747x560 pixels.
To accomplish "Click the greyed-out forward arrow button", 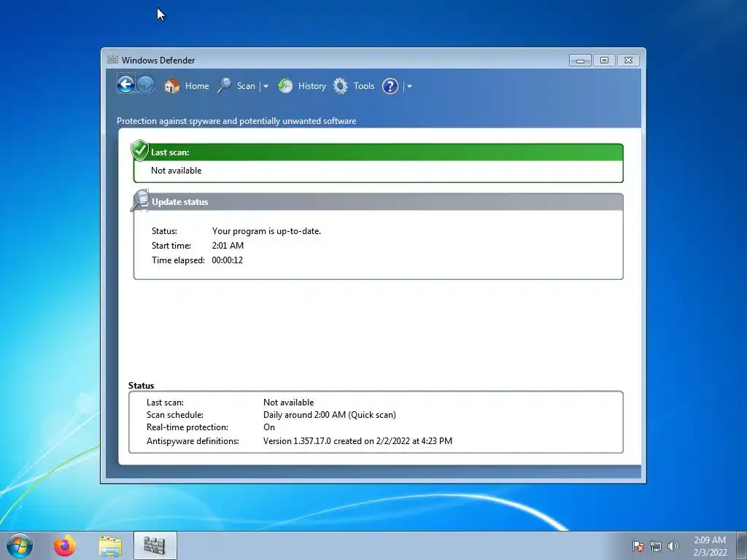I will pos(146,85).
